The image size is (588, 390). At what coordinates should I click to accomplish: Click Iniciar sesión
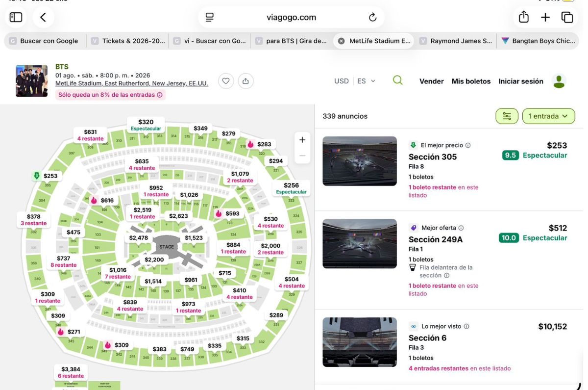coord(521,81)
